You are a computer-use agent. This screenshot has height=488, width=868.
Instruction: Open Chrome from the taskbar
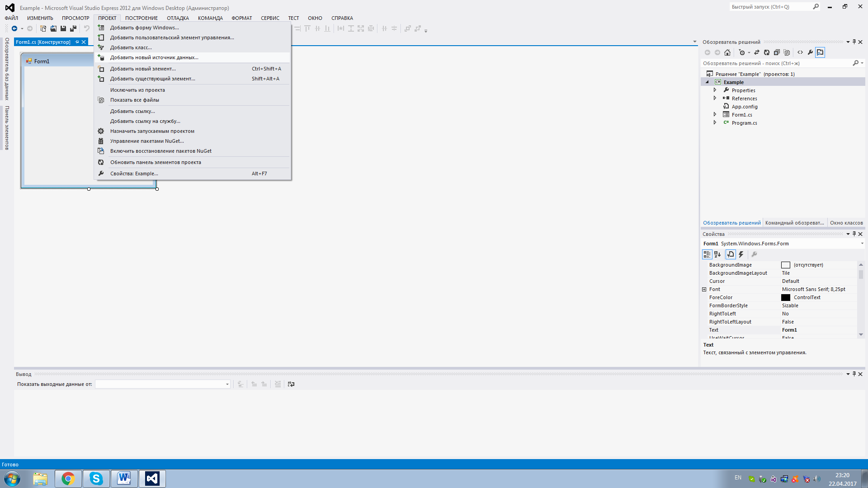[68, 479]
